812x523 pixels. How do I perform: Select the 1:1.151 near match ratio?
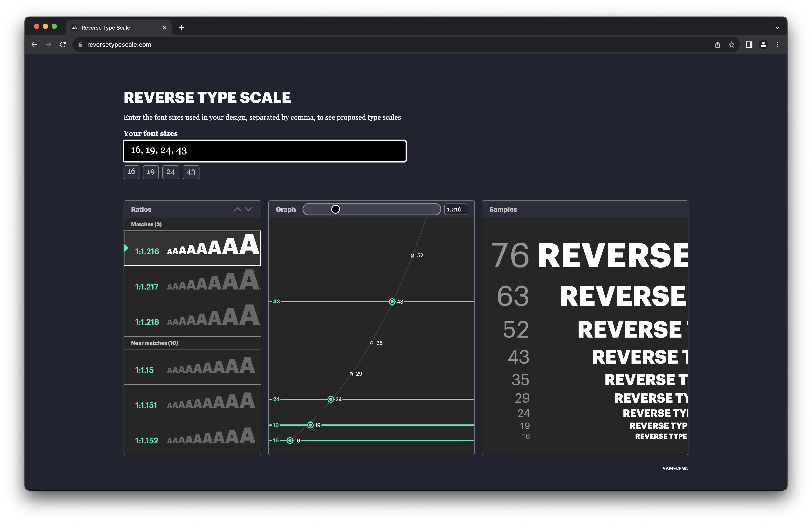pos(192,402)
